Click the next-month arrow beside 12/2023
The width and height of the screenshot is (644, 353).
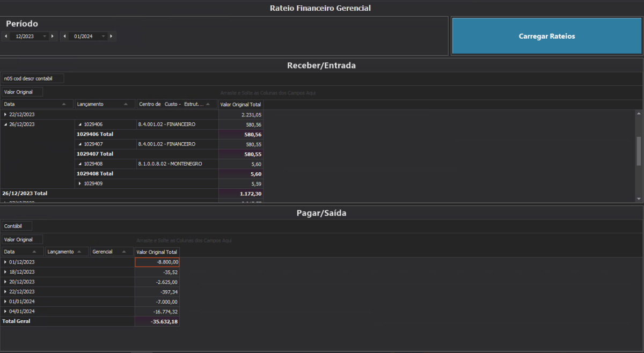point(52,36)
